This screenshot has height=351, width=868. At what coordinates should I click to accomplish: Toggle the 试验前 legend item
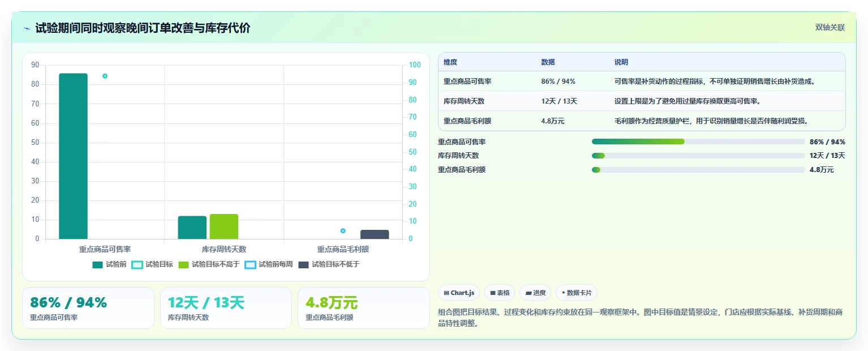[110, 264]
